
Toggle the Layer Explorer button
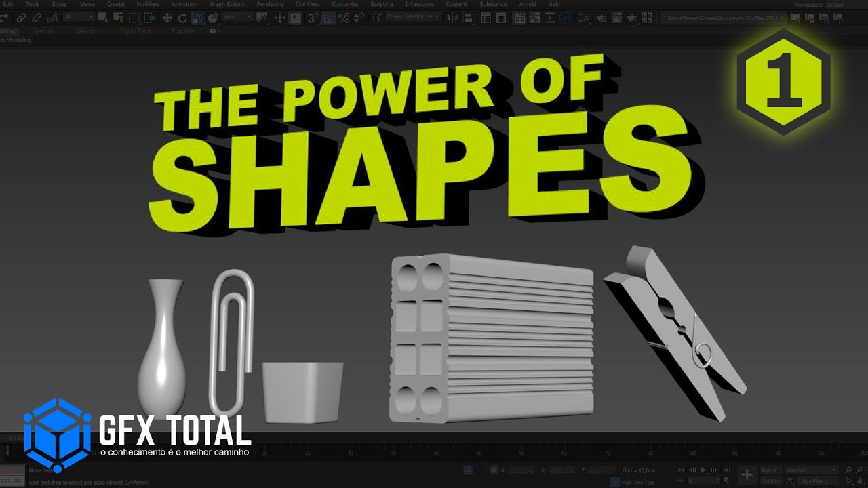click(x=501, y=18)
